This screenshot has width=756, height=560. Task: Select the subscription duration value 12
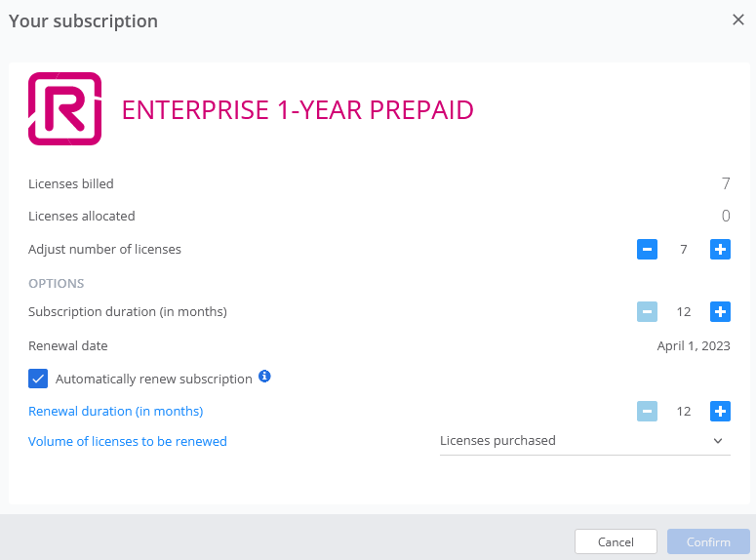[684, 311]
